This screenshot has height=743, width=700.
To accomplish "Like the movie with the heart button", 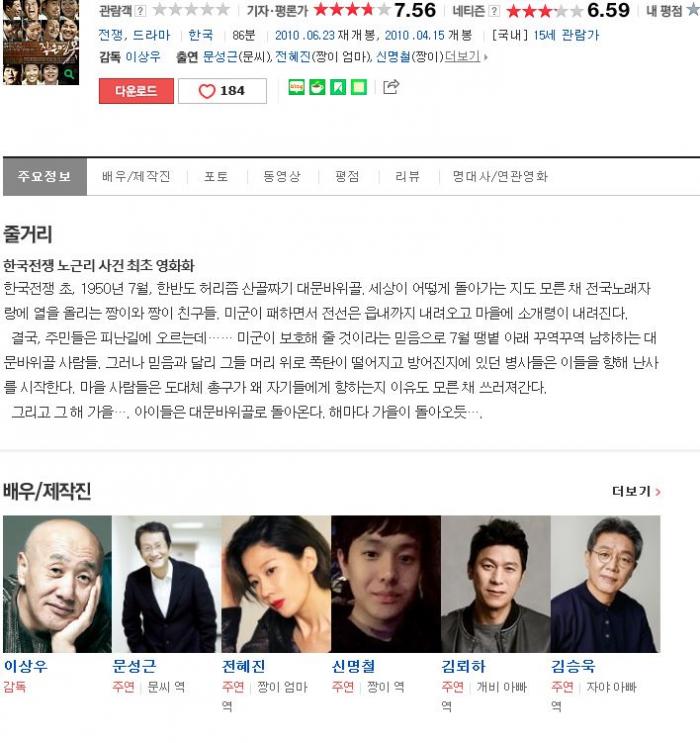I will tap(222, 91).
